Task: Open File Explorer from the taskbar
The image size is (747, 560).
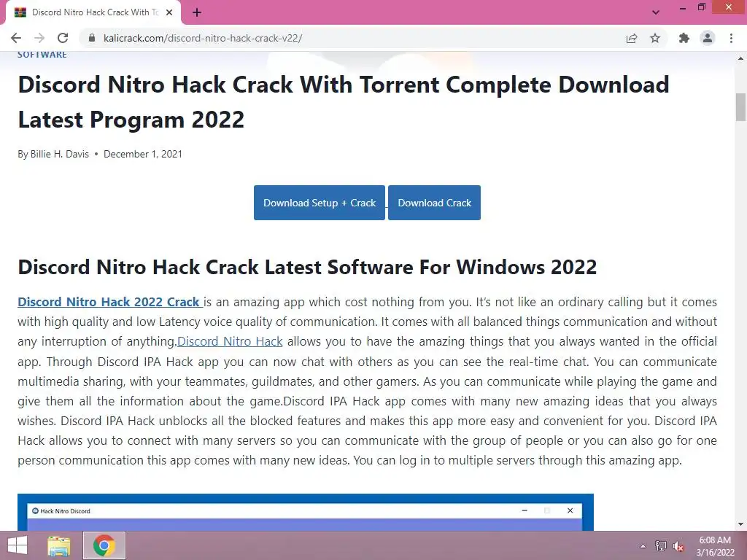Action: click(59, 545)
